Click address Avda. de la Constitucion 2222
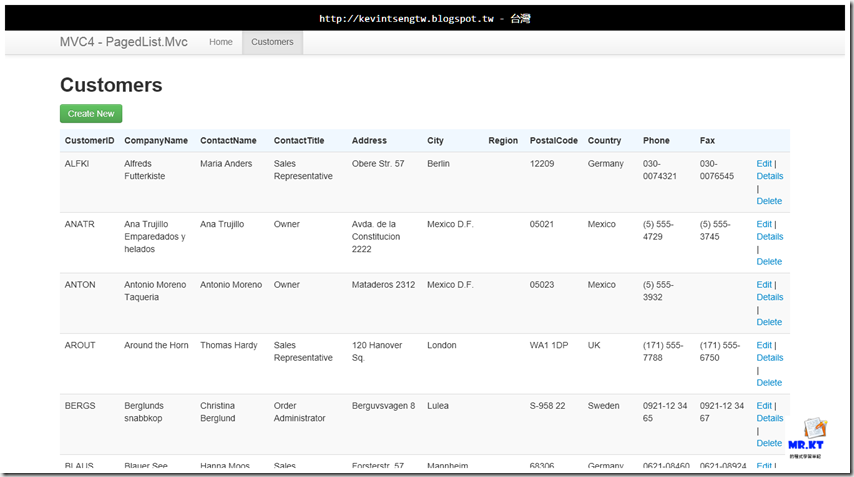Image resolution: width=854 pixels, height=477 pixels. pyautogui.click(x=376, y=236)
